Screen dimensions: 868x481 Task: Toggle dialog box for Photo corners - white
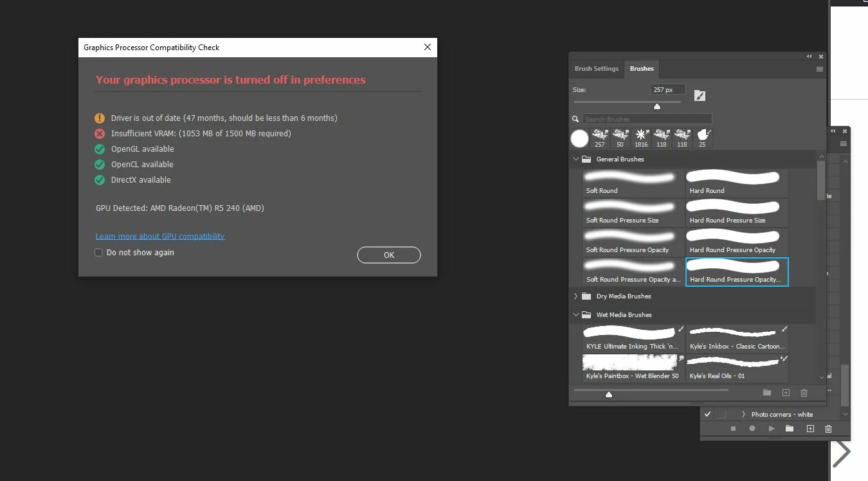721,414
